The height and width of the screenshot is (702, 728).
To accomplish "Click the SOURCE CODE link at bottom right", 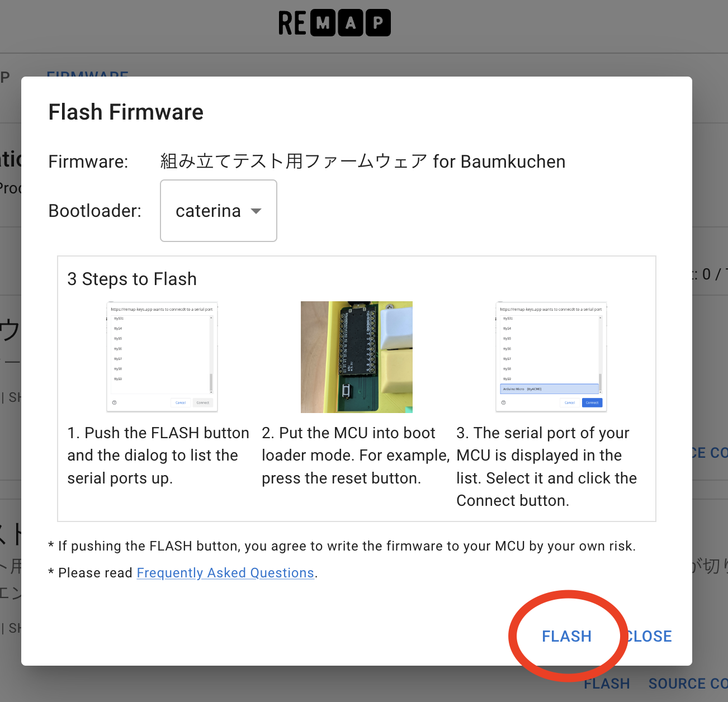I will 688,683.
